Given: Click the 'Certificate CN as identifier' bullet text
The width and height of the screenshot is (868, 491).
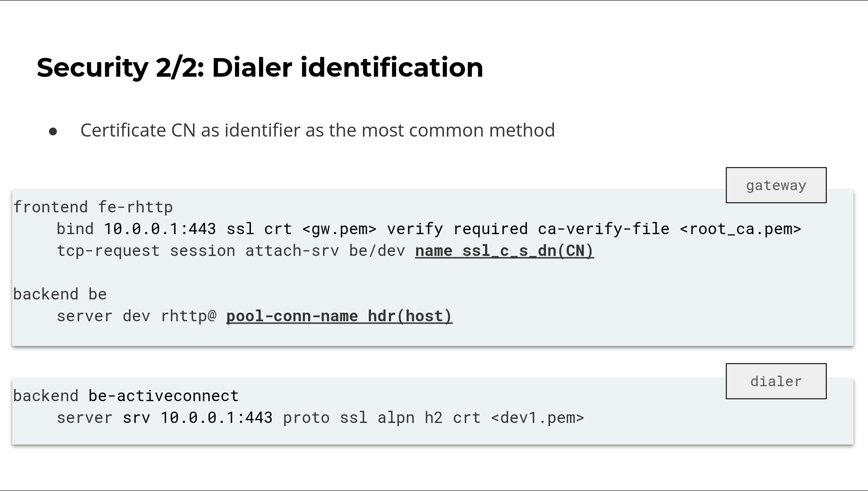Looking at the screenshot, I should pos(318,131).
